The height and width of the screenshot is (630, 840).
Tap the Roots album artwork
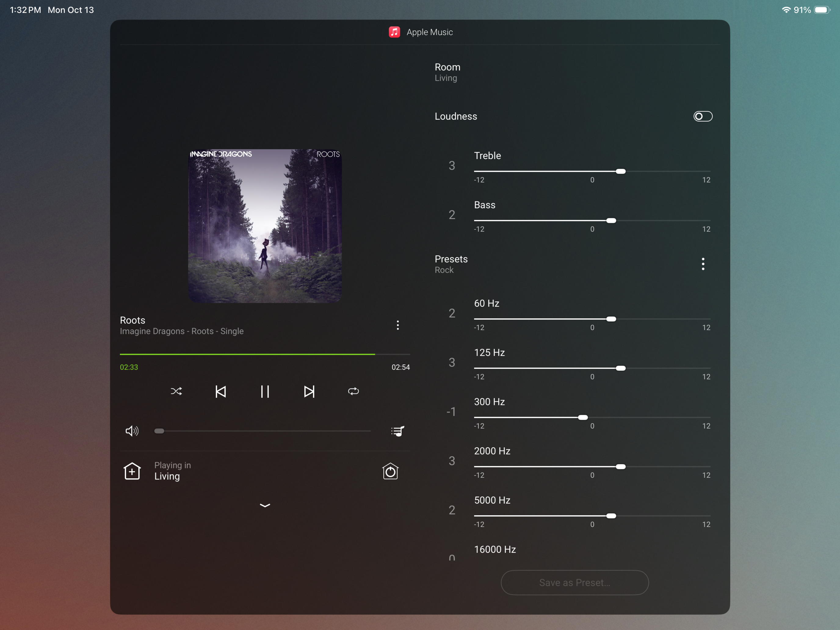click(265, 226)
